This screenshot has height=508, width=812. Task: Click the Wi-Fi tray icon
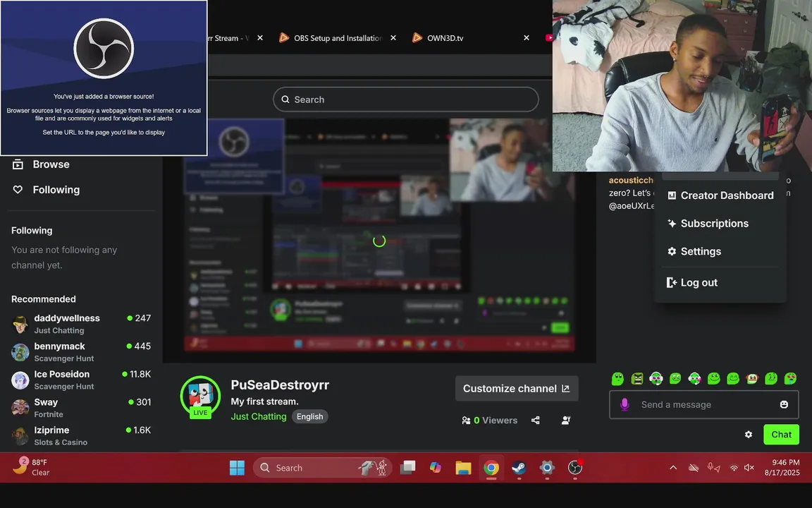coord(734,468)
